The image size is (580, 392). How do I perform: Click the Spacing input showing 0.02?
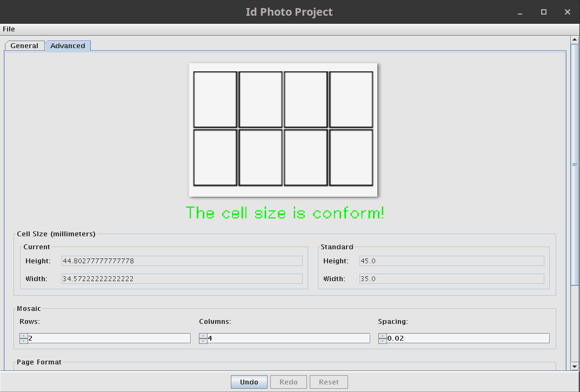468,338
